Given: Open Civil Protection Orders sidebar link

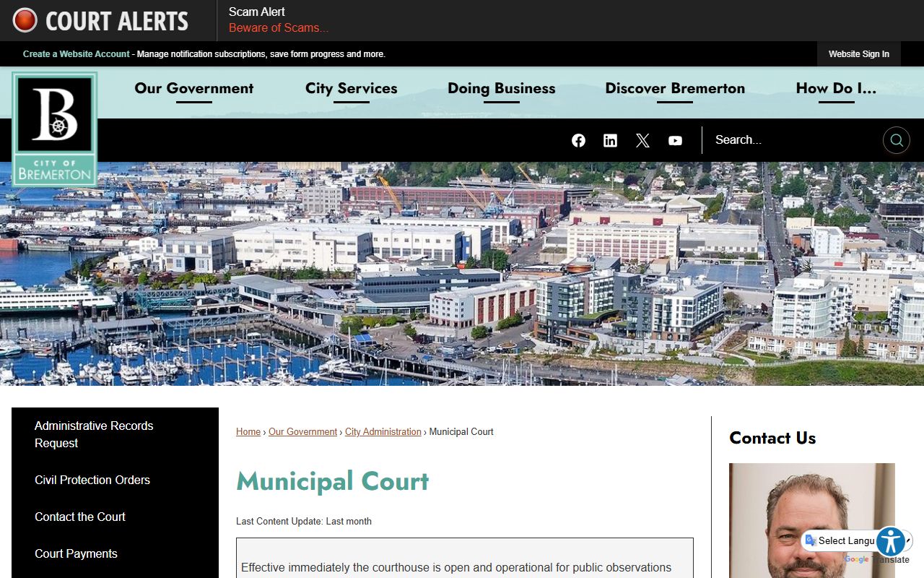Looking at the screenshot, I should click(x=92, y=480).
